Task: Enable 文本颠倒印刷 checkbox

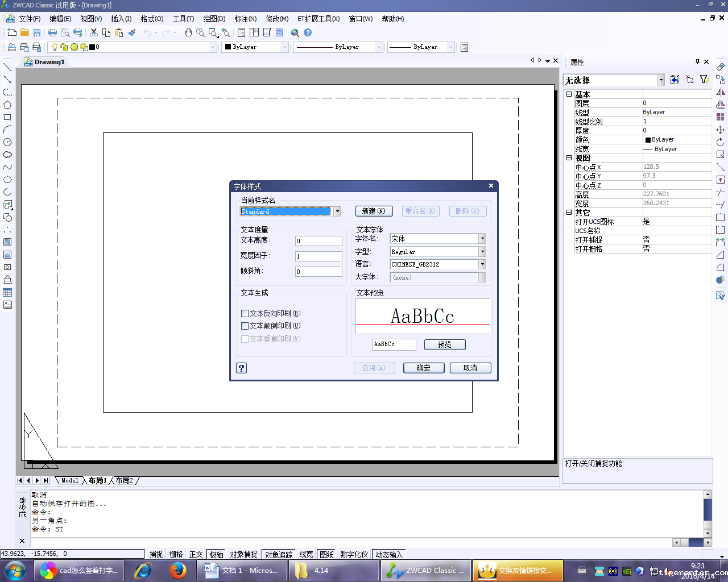Action: pos(245,326)
